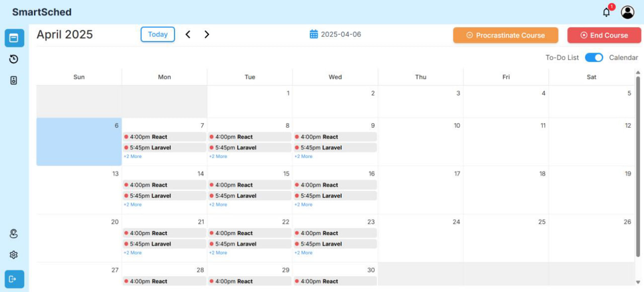Click the calendar vertical scrollbar
644x292 pixels.
coord(638,166)
